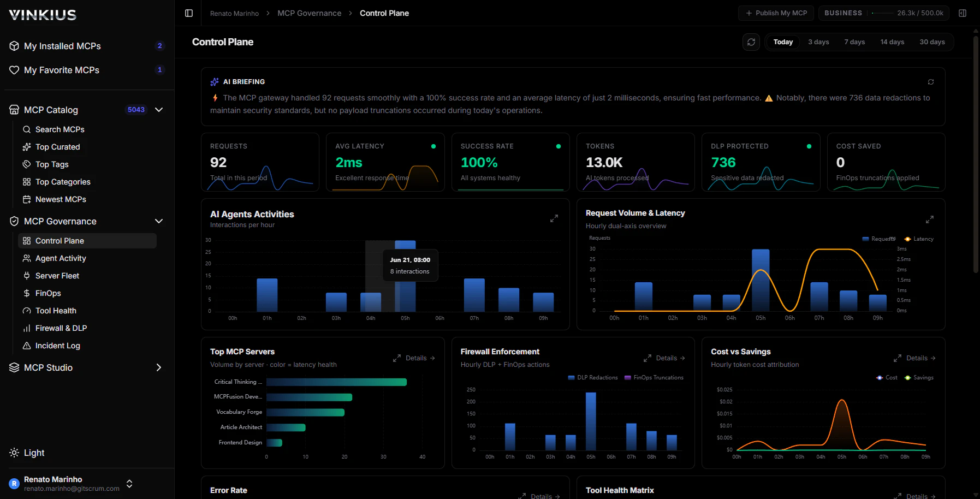The width and height of the screenshot is (980, 499).
Task: Click the Vocabulary Forge server bar
Action: point(305,412)
